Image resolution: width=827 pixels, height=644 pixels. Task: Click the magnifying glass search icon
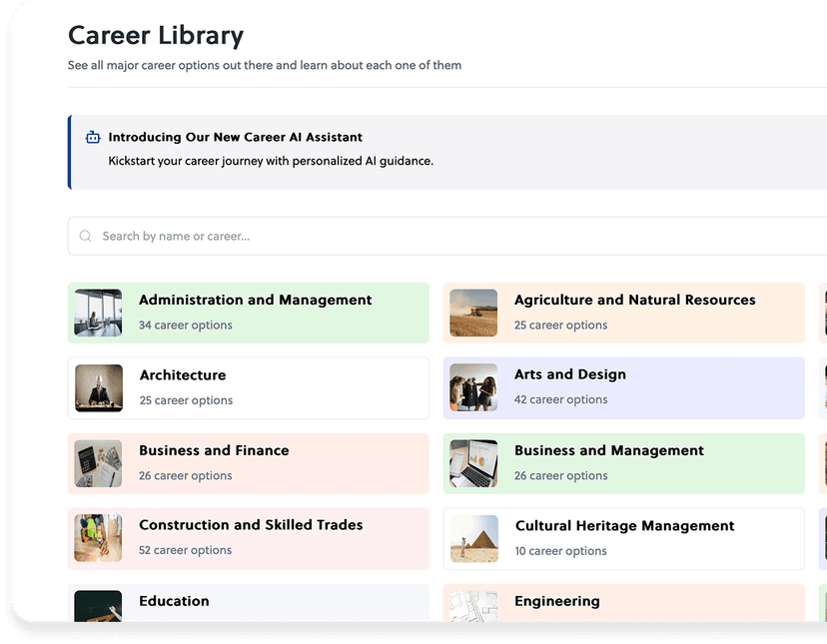click(85, 236)
